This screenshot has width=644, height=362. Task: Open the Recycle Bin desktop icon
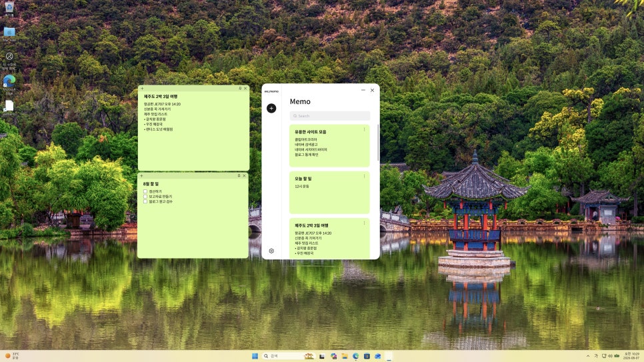pyautogui.click(x=9, y=9)
